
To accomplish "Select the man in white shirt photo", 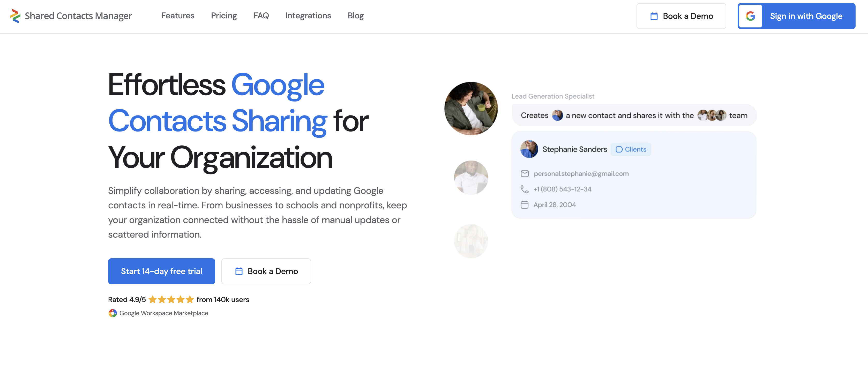I will pyautogui.click(x=471, y=177).
